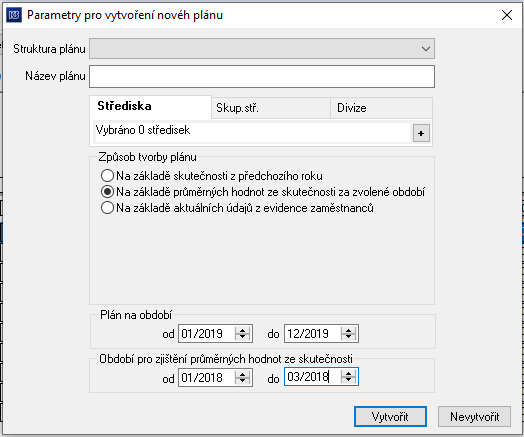The width and height of the screenshot is (524, 437).
Task: Click the Nevytvořit button
Action: [x=475, y=417]
